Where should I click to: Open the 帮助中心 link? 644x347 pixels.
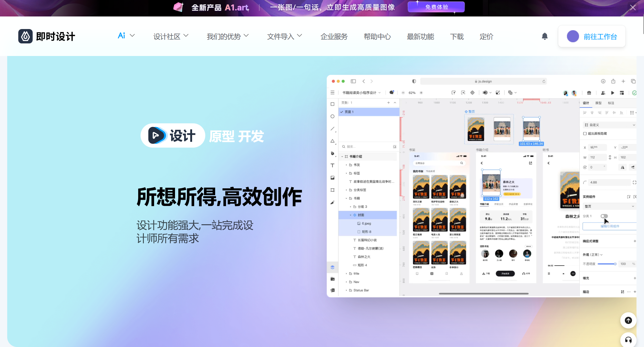click(377, 37)
